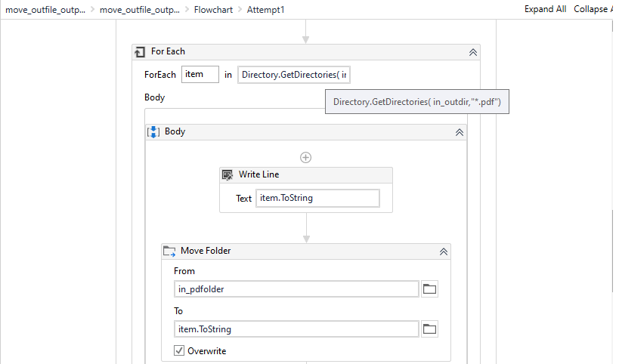Edit the Directory.GetDirectories expression field
The height and width of the screenshot is (364, 619).
pos(294,74)
